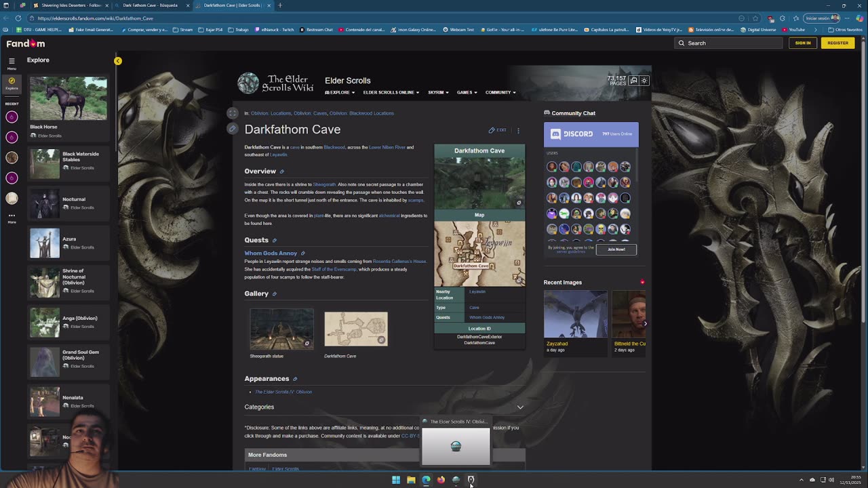This screenshot has height=488, width=868.
Task: Open the EXPLORE wiki dropdown menu
Action: click(x=339, y=92)
